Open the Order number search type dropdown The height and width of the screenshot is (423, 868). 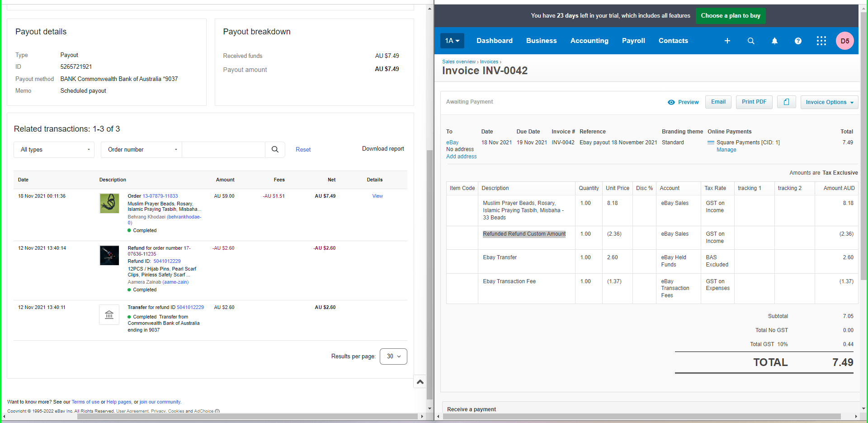point(142,150)
